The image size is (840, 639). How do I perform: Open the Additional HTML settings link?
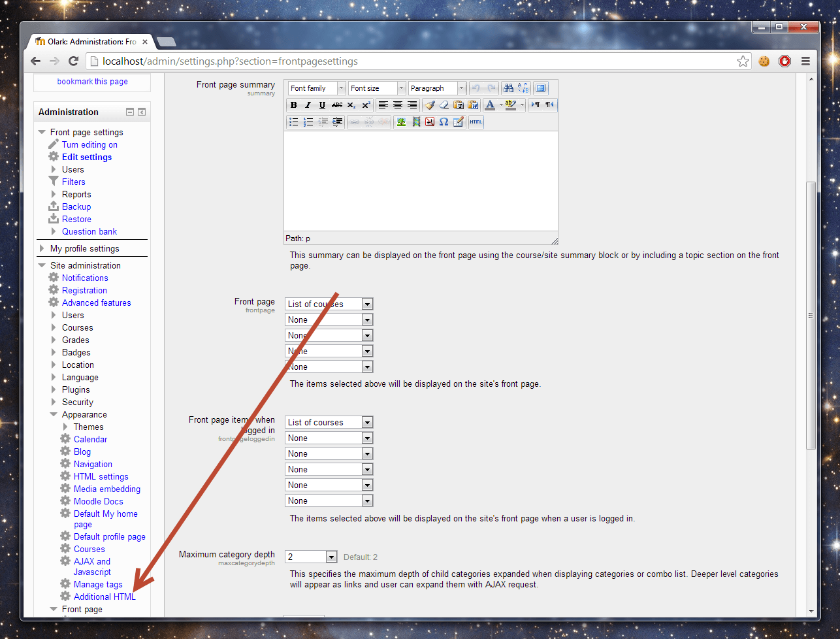(105, 597)
